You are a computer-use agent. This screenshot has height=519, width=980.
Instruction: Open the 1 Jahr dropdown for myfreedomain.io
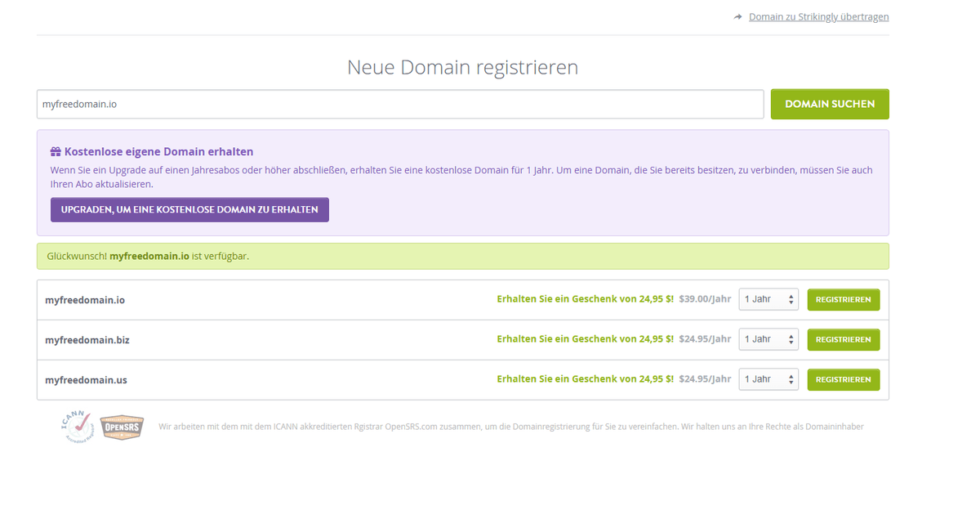(766, 299)
